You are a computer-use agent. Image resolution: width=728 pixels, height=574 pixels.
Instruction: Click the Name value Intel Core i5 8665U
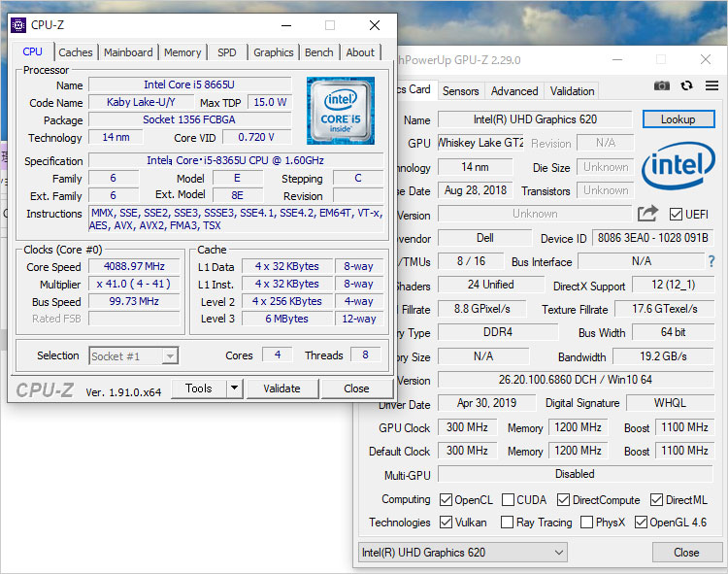coord(189,84)
